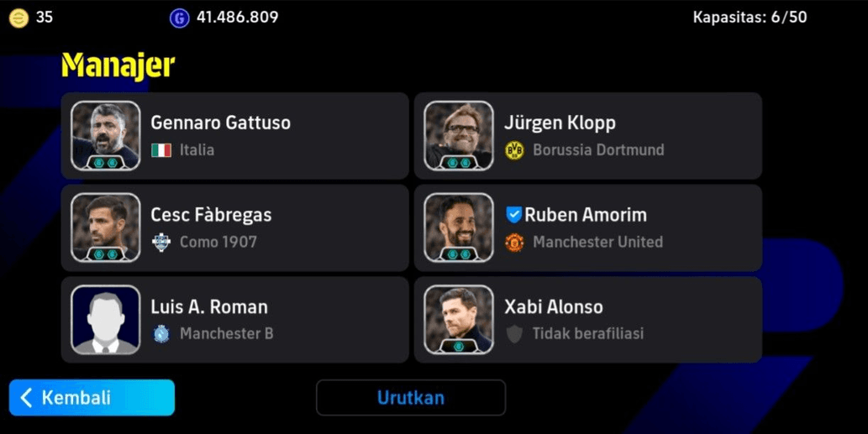
Task: Click the Kembali back arrow chevron
Action: (x=26, y=398)
